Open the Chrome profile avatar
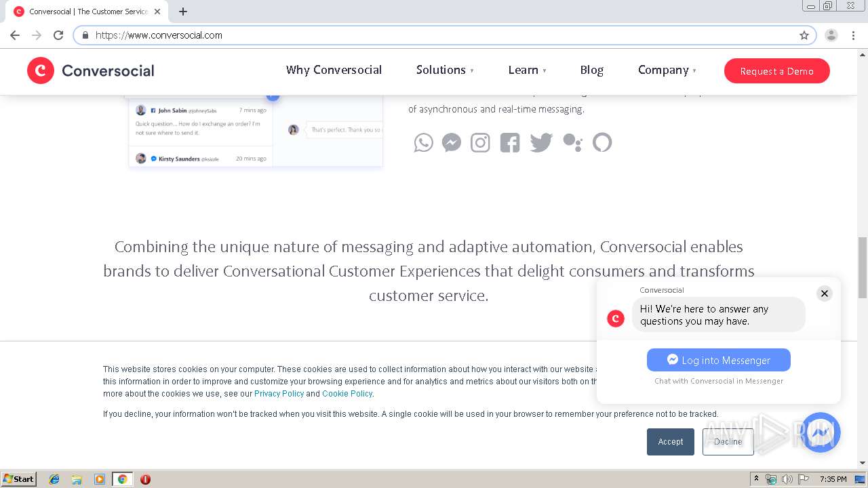This screenshot has width=868, height=488. (x=831, y=35)
